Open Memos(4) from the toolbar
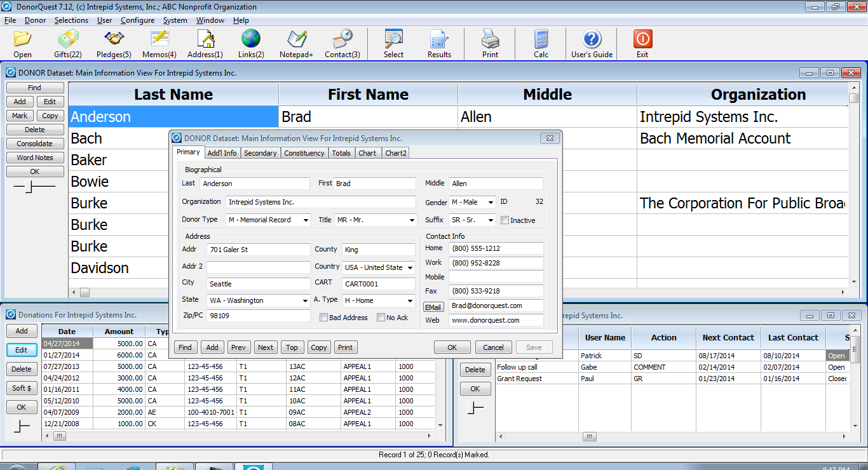This screenshot has width=868, height=470. (159, 39)
